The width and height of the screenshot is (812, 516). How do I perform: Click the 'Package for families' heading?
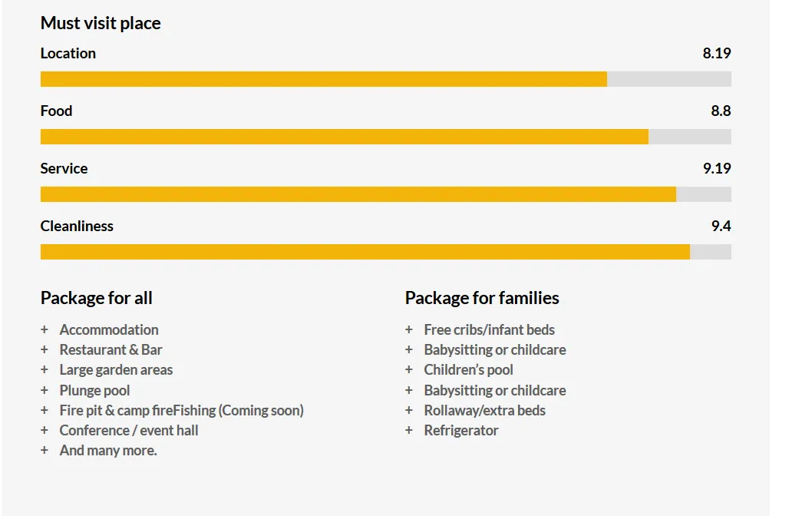pyautogui.click(x=482, y=298)
